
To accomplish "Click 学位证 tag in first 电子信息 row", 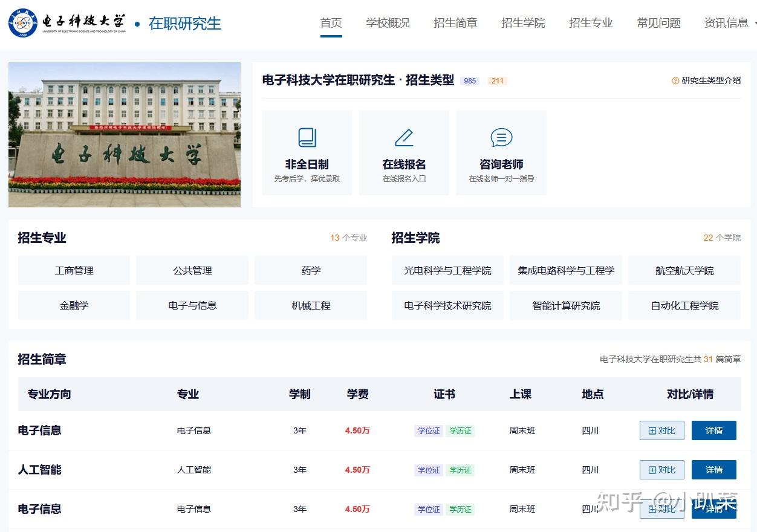I will 429,430.
